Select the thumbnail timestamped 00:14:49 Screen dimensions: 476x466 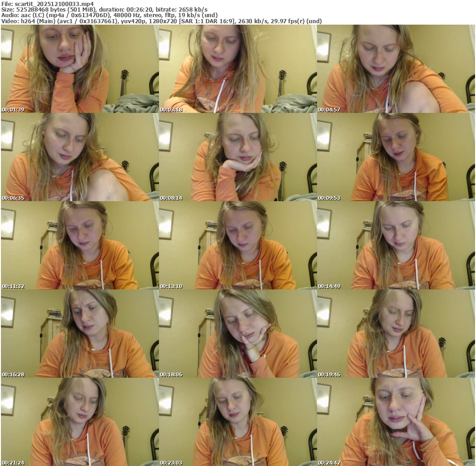point(396,245)
